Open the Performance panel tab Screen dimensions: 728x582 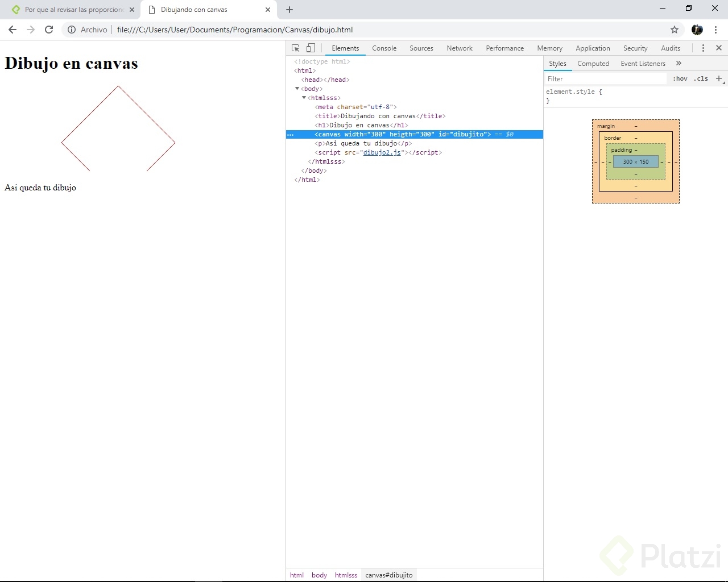tap(504, 48)
